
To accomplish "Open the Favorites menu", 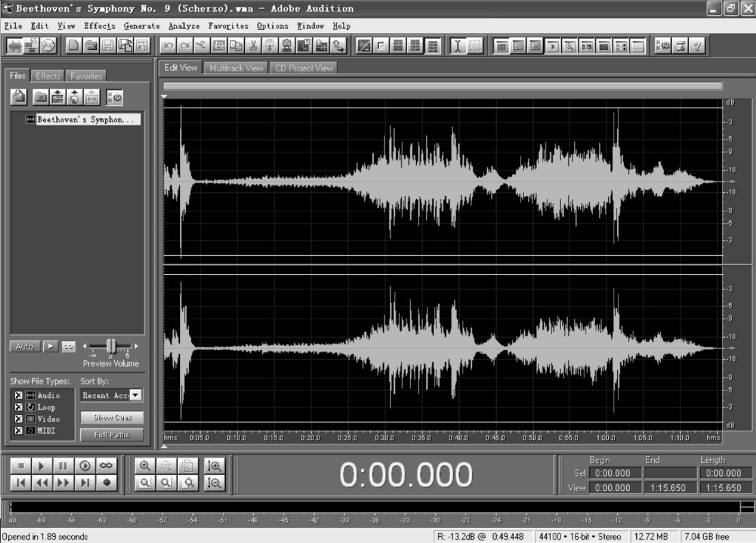I will point(229,26).
